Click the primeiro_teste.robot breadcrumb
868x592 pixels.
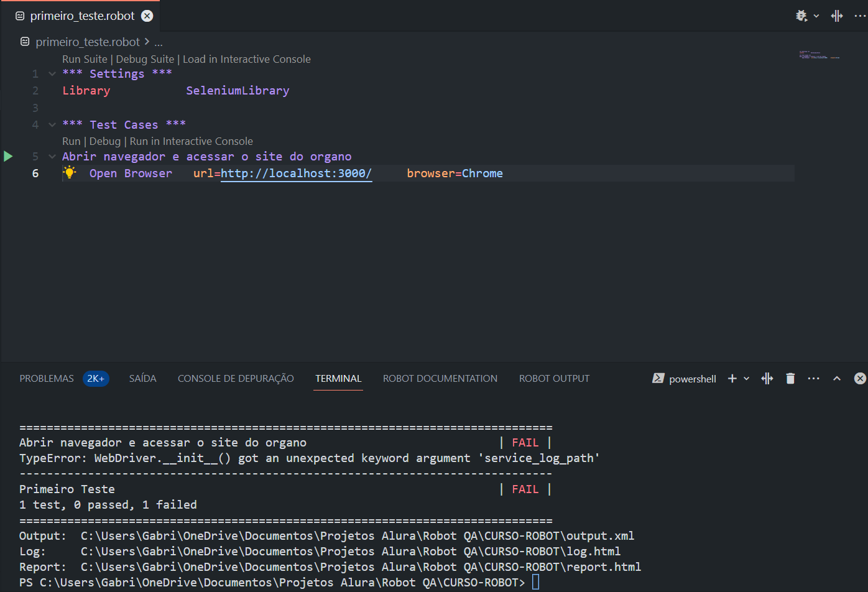[88, 42]
